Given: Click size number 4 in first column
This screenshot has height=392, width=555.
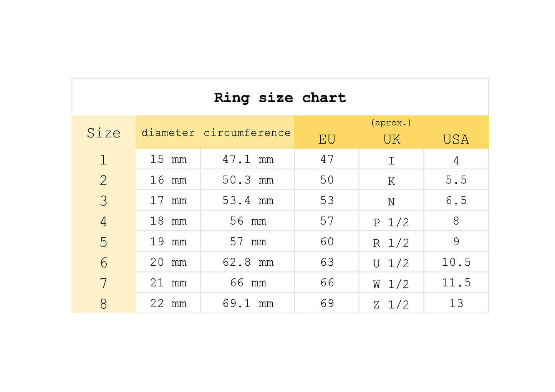Looking at the screenshot, I should pos(104,221).
